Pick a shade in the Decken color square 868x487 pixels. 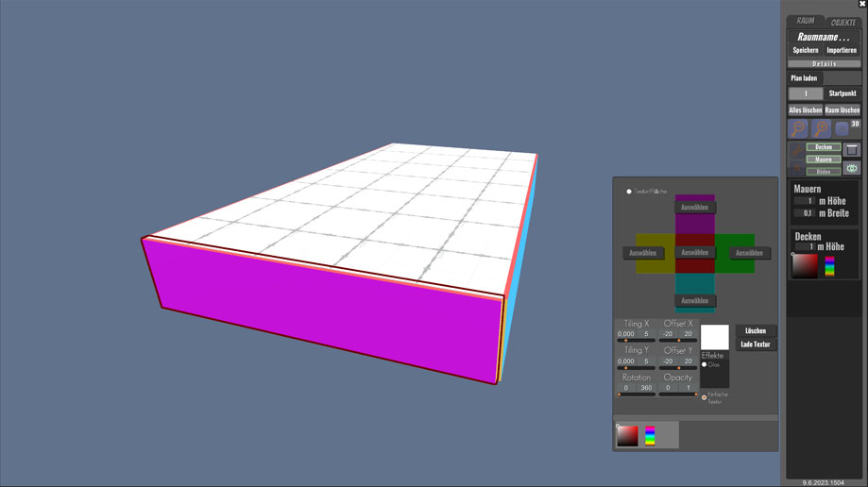coord(805,266)
